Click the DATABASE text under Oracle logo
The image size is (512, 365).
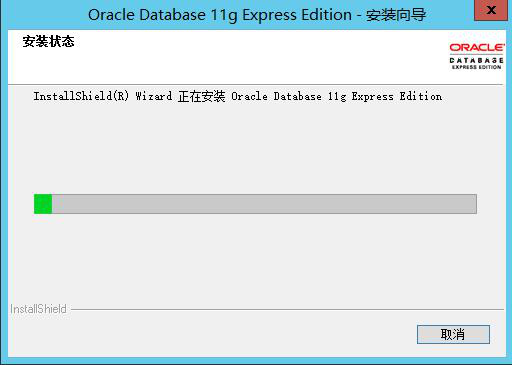(x=476, y=60)
